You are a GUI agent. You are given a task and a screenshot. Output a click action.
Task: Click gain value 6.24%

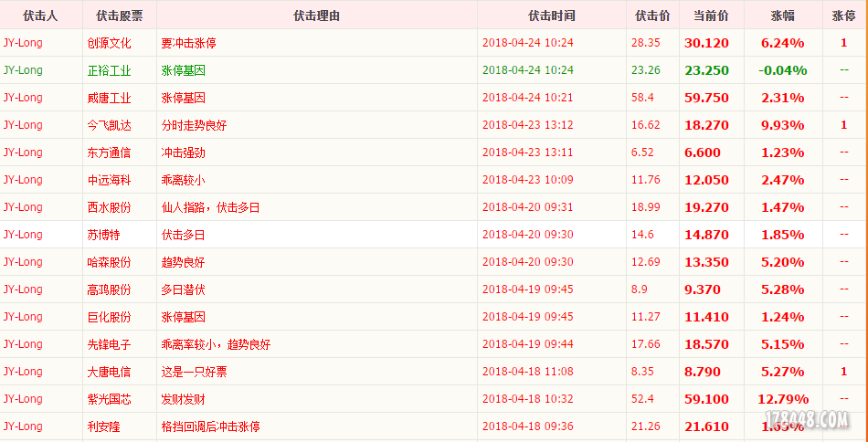[783, 43]
